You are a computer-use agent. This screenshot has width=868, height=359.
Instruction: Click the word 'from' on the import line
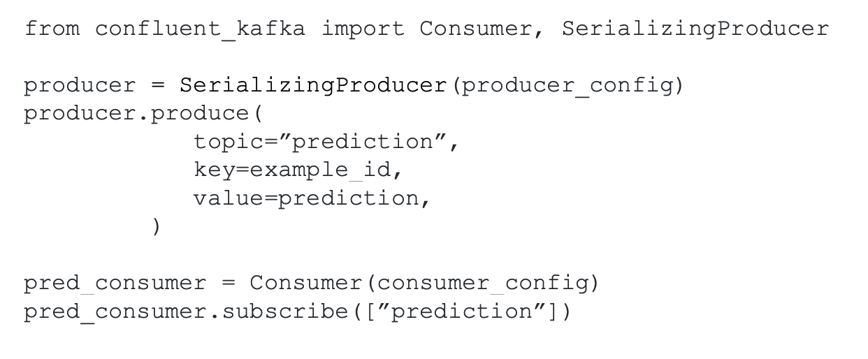tap(52, 29)
